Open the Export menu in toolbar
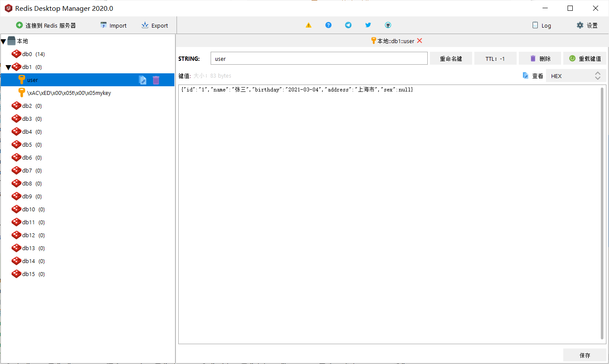Viewport: 609px width, 364px height. click(155, 25)
